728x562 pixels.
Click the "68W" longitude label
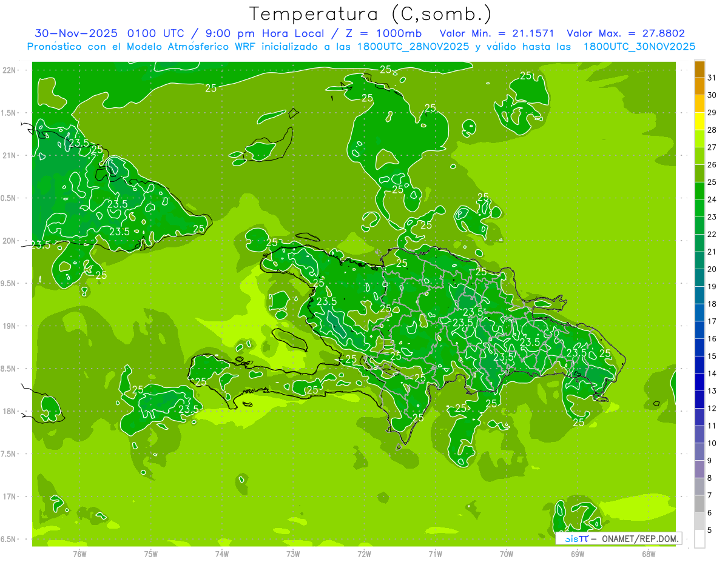tap(649, 555)
